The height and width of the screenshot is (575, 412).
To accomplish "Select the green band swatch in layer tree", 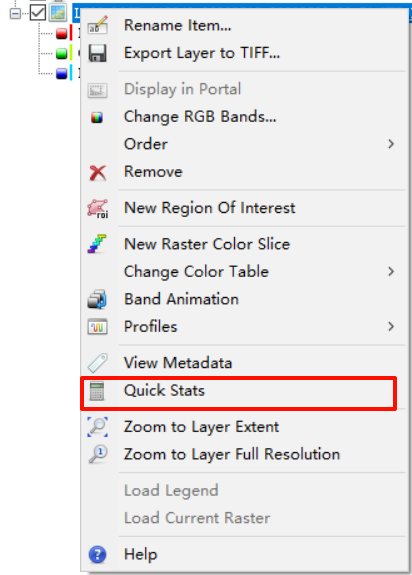I will (62, 53).
